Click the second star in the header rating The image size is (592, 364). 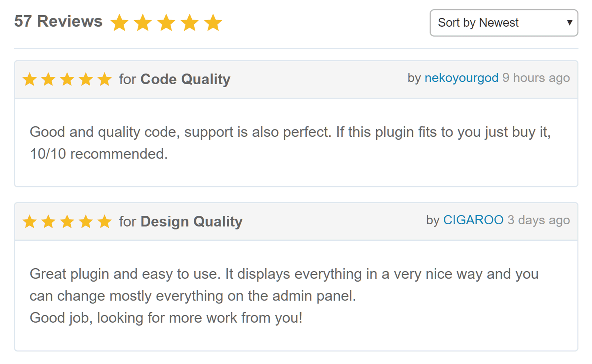tap(143, 23)
